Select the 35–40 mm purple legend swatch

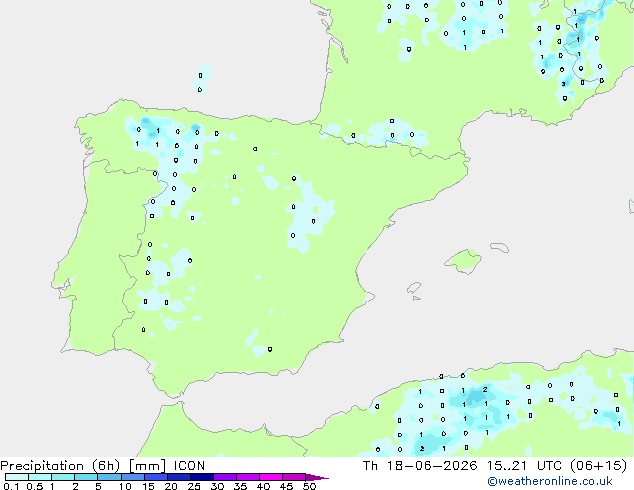pos(247,477)
